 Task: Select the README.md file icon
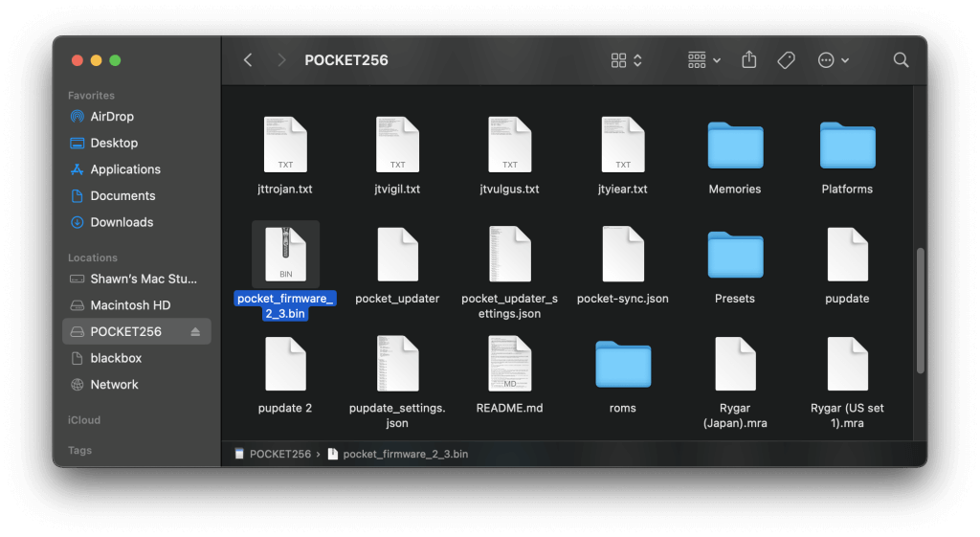pyautogui.click(x=509, y=364)
